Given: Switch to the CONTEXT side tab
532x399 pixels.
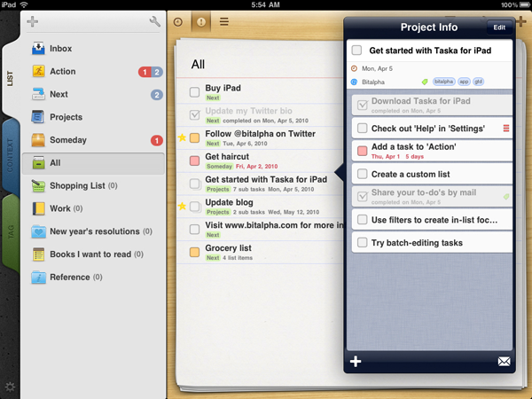Looking at the screenshot, I should coord(10,154).
